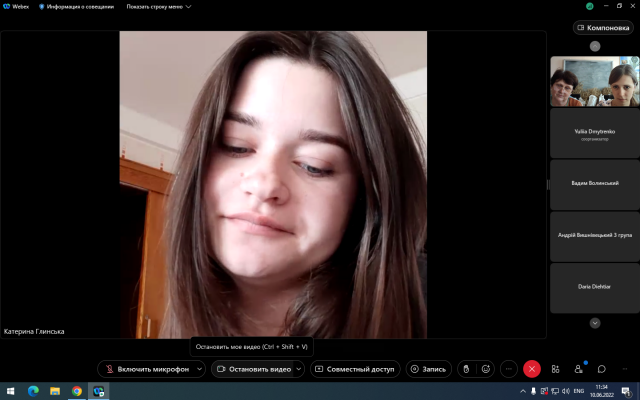Viewport: 640px width, 400px height.
Task: Click the raise hand gesture icon
Action: coord(466,369)
